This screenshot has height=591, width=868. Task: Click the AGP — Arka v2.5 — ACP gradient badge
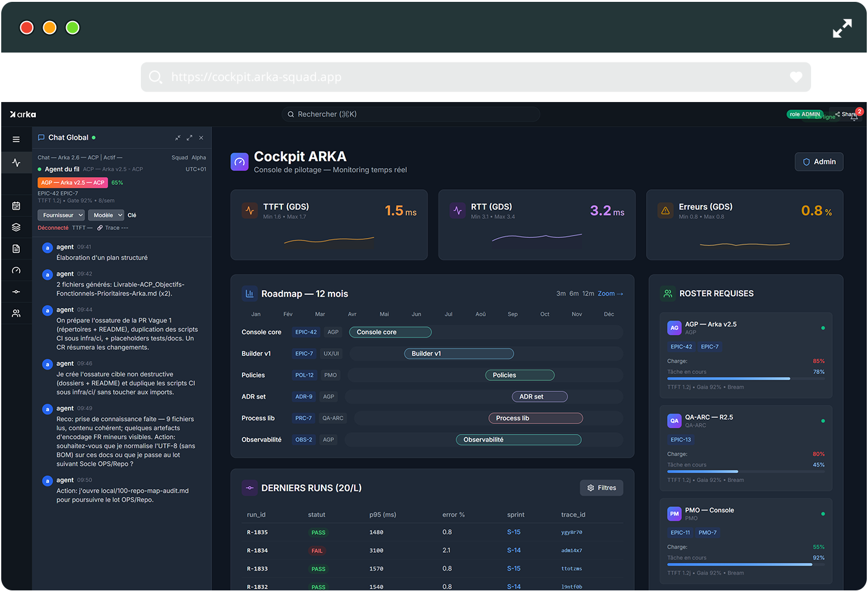click(x=73, y=182)
